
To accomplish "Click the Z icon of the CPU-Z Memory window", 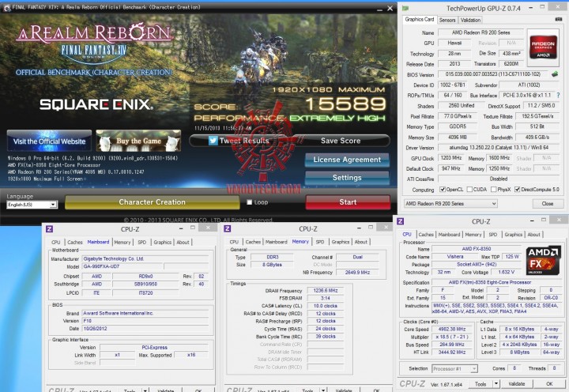I will [x=228, y=228].
